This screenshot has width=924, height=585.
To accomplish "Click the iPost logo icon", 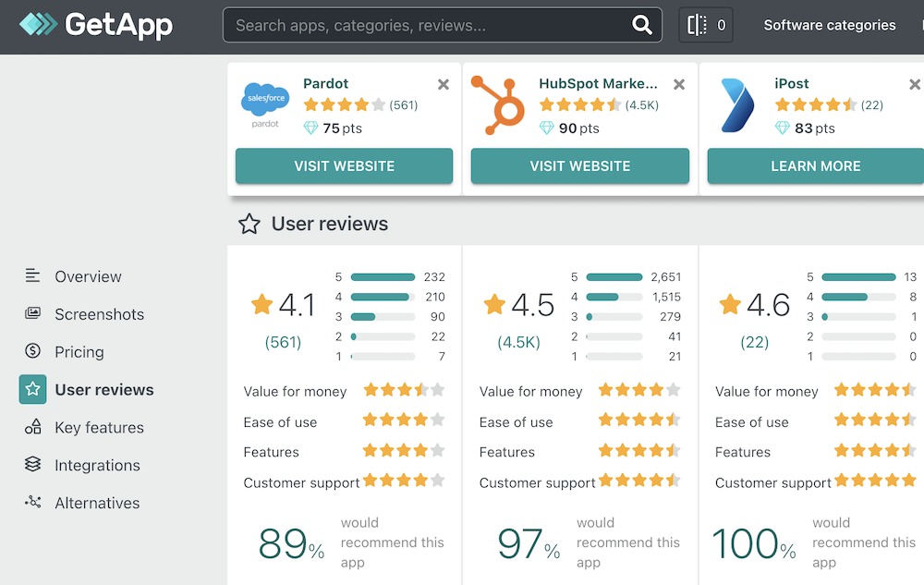I will click(736, 105).
